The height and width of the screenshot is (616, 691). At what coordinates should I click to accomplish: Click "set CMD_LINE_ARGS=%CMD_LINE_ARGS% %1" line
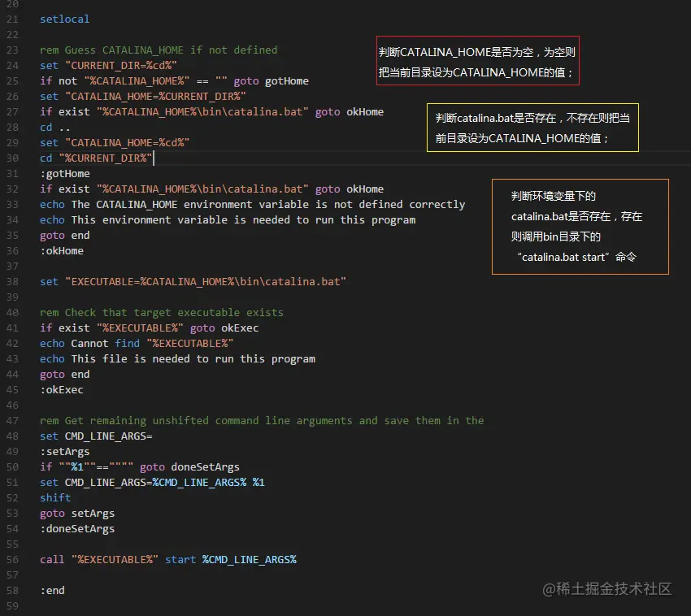pyautogui.click(x=152, y=482)
